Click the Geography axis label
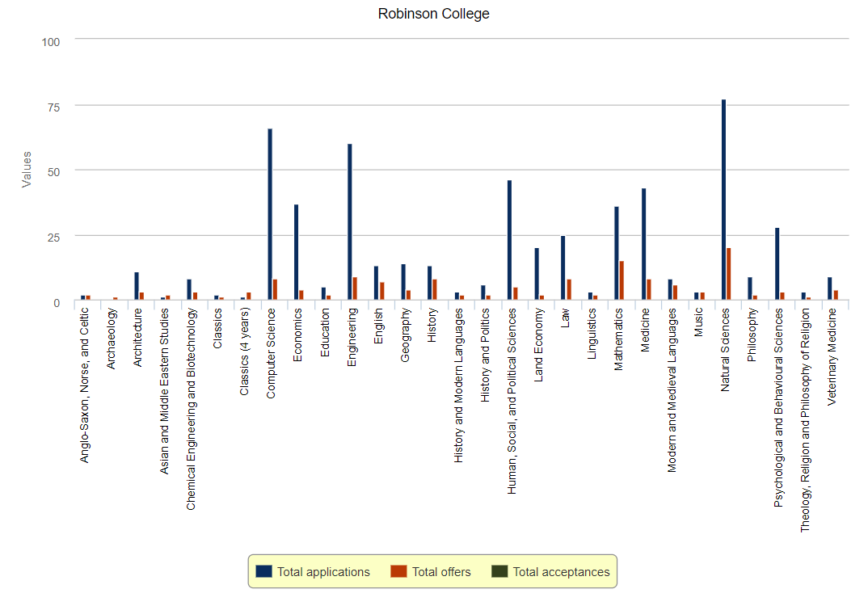 pos(405,335)
